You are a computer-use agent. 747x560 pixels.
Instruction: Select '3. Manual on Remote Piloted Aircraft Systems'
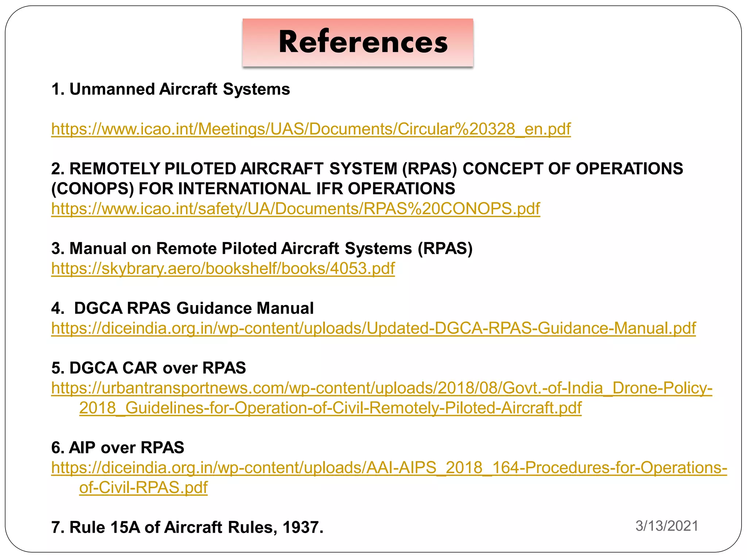click(232, 249)
